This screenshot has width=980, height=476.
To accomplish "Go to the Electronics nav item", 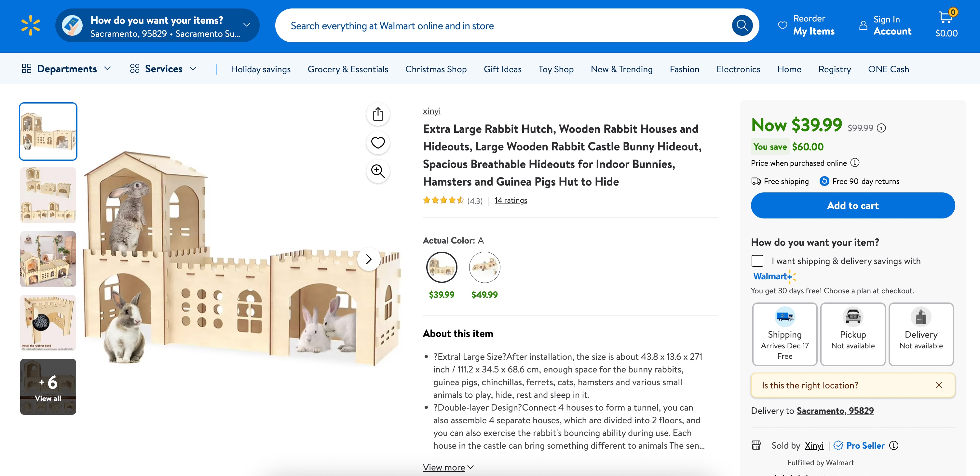I will (x=738, y=69).
